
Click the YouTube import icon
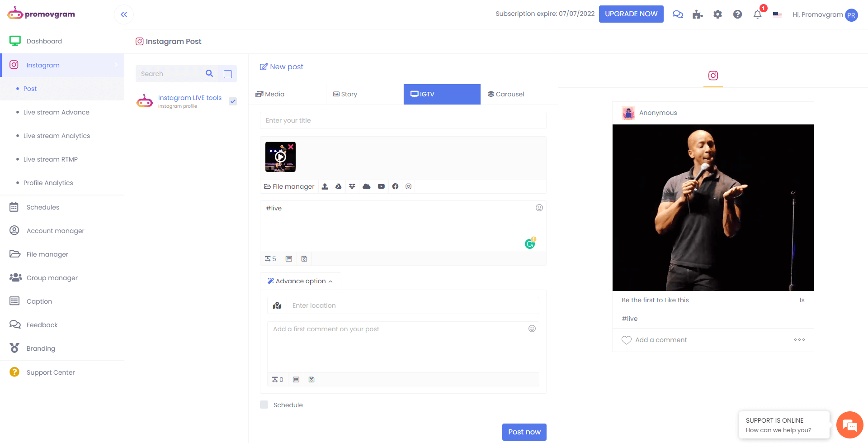tap(381, 186)
